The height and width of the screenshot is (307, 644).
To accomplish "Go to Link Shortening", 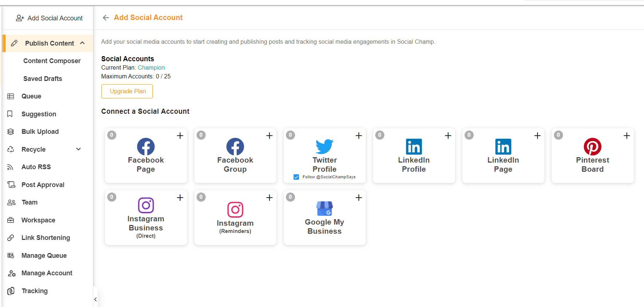I will point(46,238).
